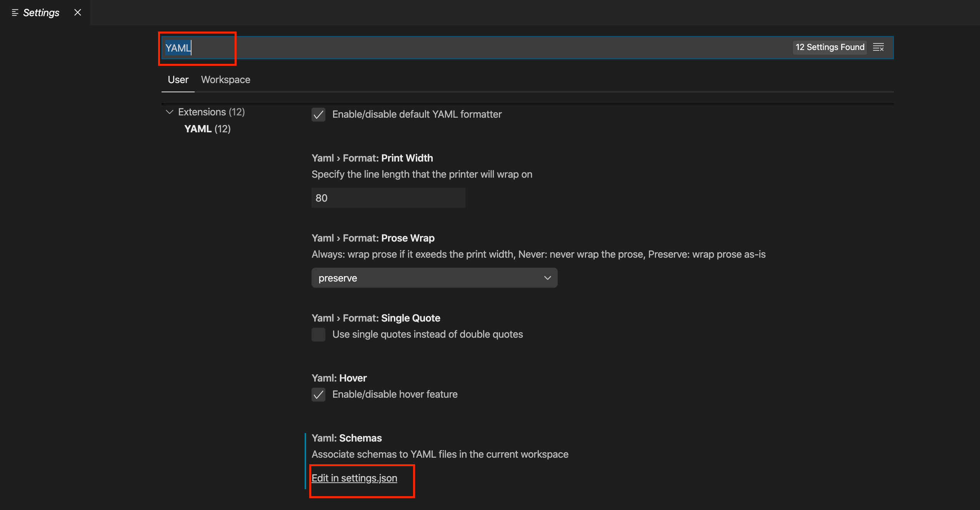Image resolution: width=980 pixels, height=510 pixels.
Task: Switch to the User settings tab
Action: pos(178,80)
